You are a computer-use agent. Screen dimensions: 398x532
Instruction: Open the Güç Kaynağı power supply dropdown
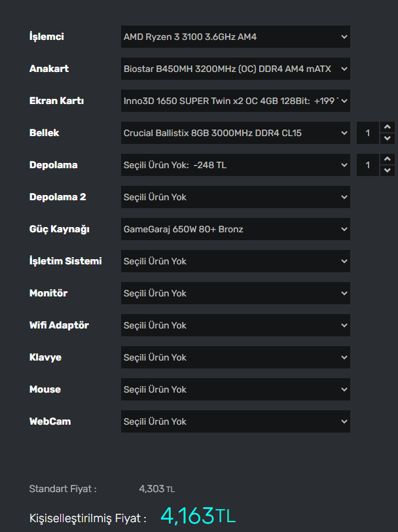click(235, 229)
